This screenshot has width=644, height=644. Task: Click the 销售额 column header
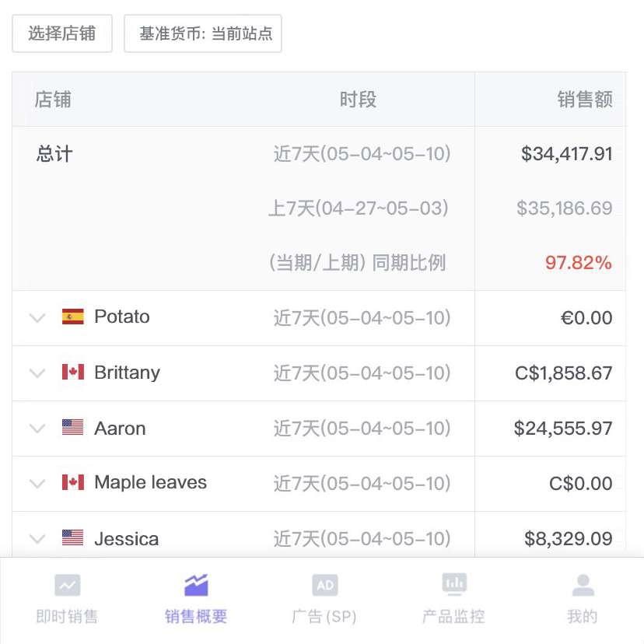coord(585,100)
